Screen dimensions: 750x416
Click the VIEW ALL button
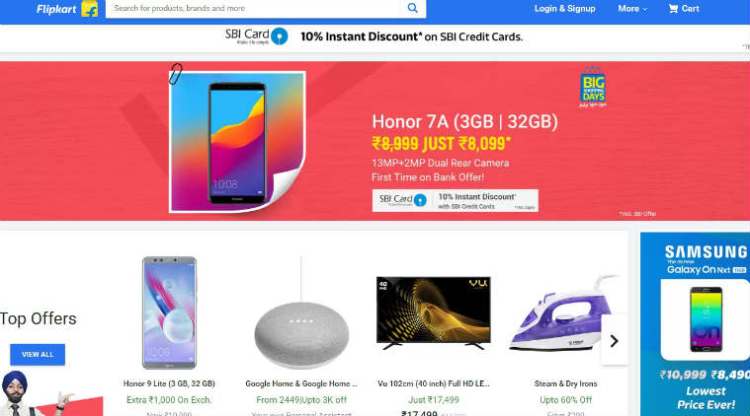(x=37, y=354)
